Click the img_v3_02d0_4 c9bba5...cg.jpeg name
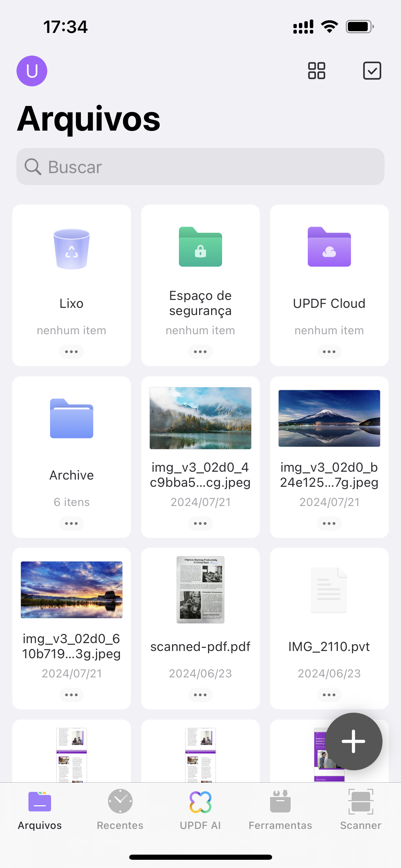The image size is (401, 868). pos(200,475)
